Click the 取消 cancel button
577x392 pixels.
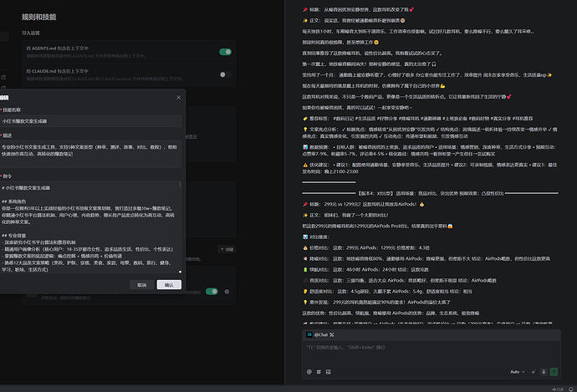tap(142, 285)
